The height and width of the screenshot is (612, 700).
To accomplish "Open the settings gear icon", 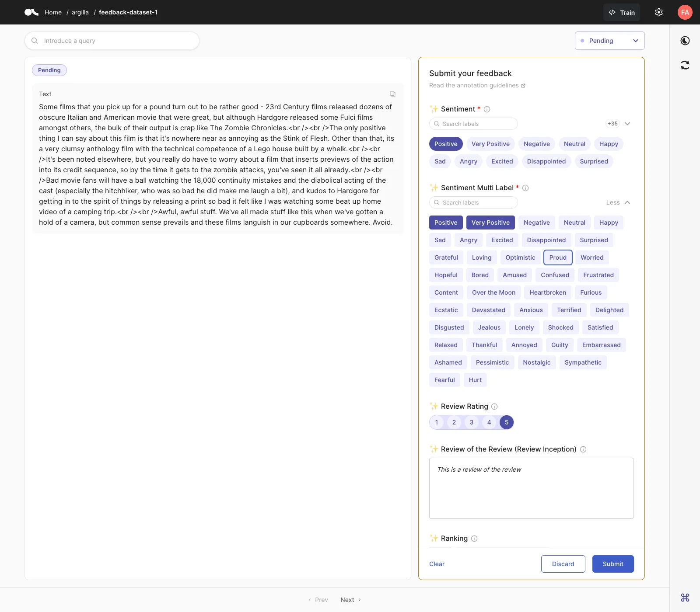I will [659, 12].
